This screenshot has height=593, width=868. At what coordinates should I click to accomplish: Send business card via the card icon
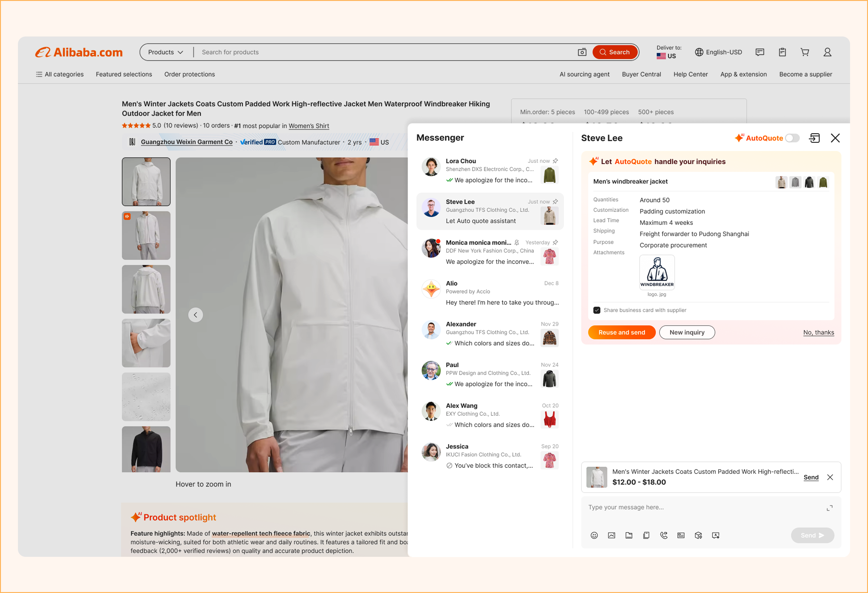point(681,535)
